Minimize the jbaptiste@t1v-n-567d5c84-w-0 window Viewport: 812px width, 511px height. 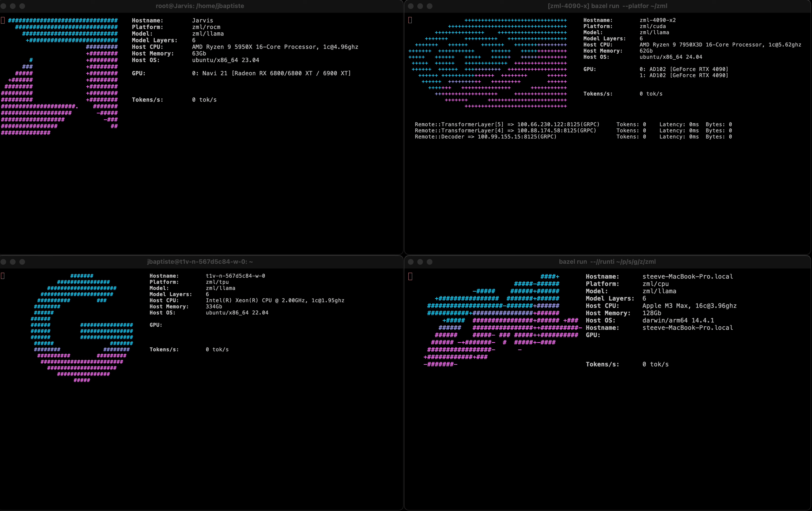(13, 262)
